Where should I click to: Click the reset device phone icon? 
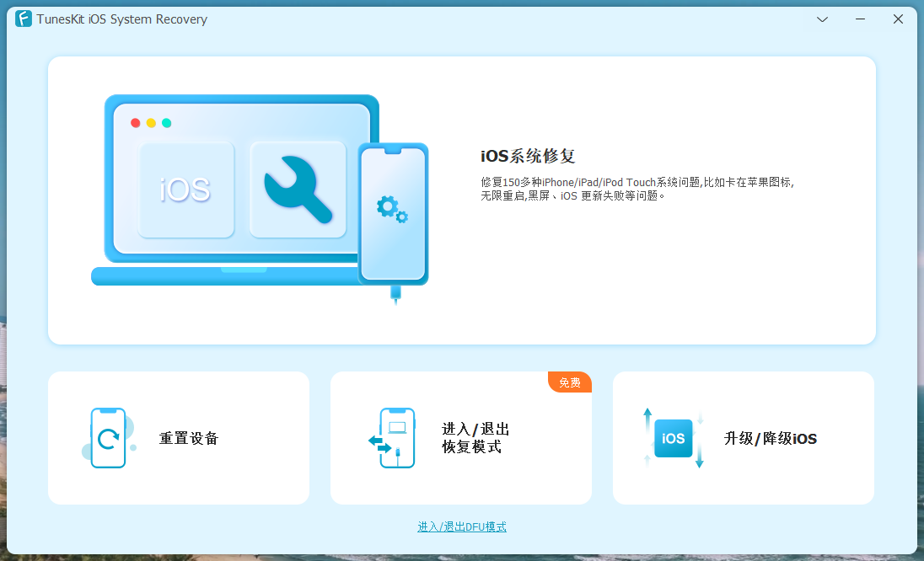click(x=109, y=438)
